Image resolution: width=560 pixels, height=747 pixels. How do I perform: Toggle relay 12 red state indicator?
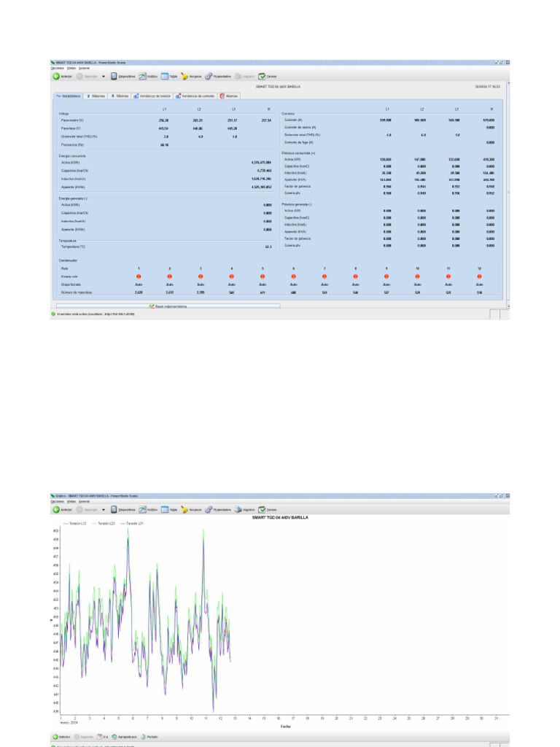pyautogui.click(x=479, y=276)
